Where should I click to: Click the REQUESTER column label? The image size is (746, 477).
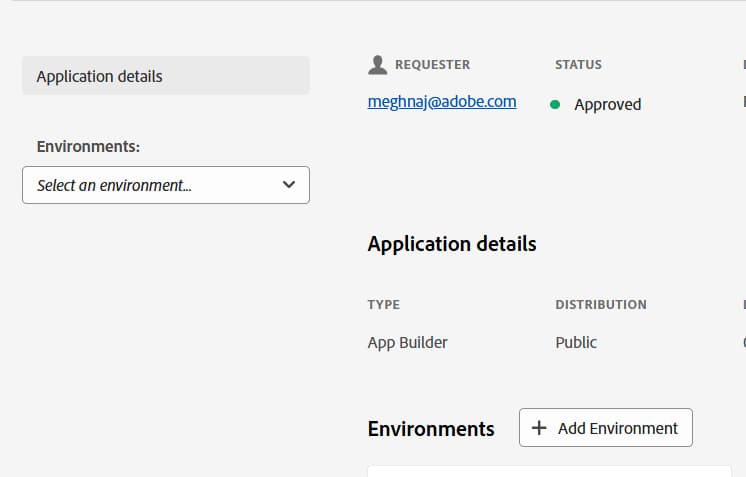tap(432, 65)
